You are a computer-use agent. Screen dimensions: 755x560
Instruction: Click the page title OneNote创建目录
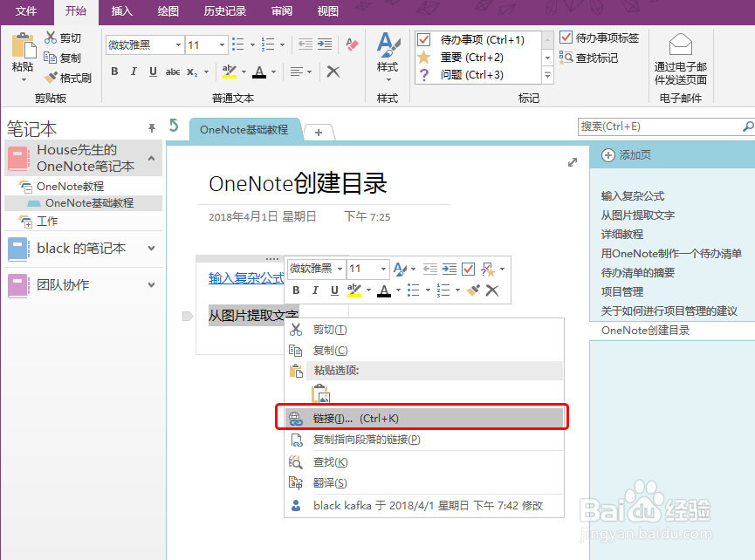[298, 183]
